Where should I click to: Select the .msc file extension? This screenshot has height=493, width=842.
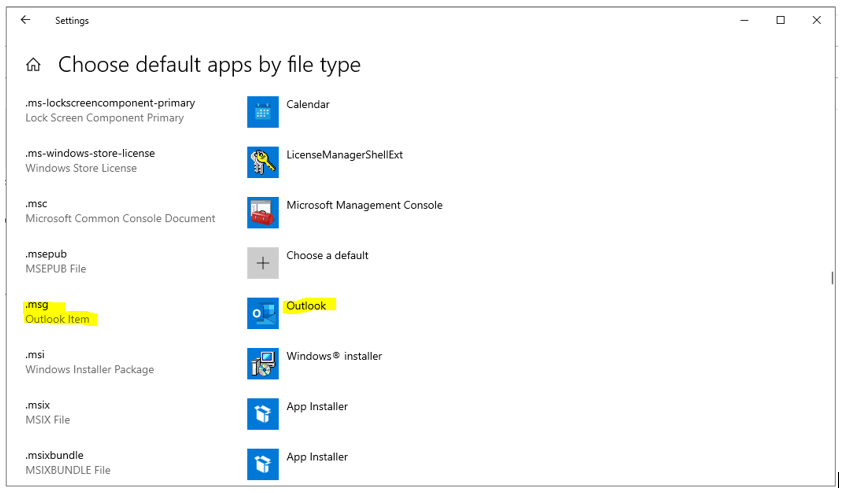(x=37, y=204)
